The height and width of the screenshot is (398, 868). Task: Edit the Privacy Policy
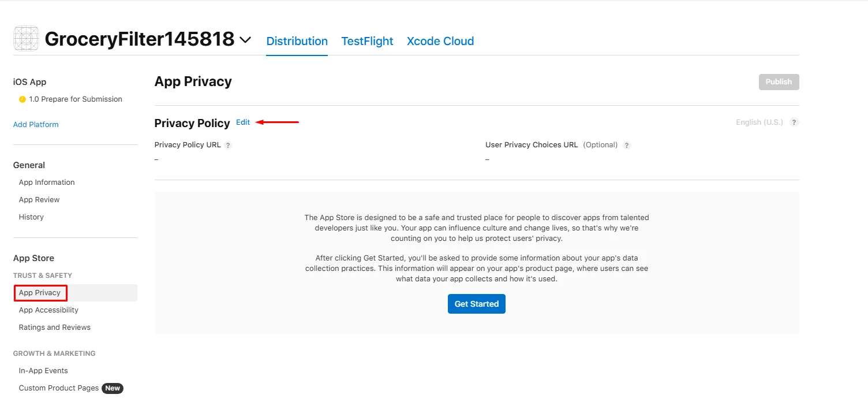pos(243,122)
